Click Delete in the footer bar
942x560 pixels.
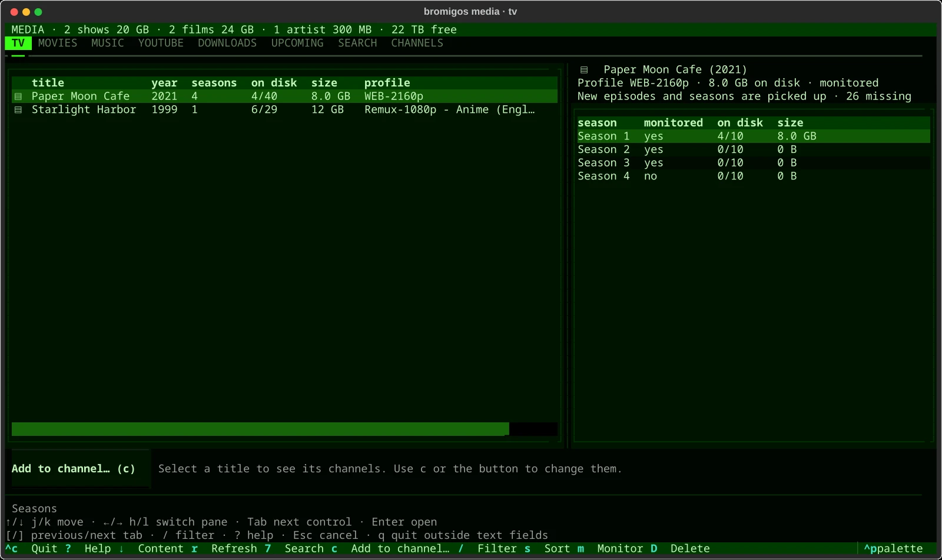(x=690, y=549)
